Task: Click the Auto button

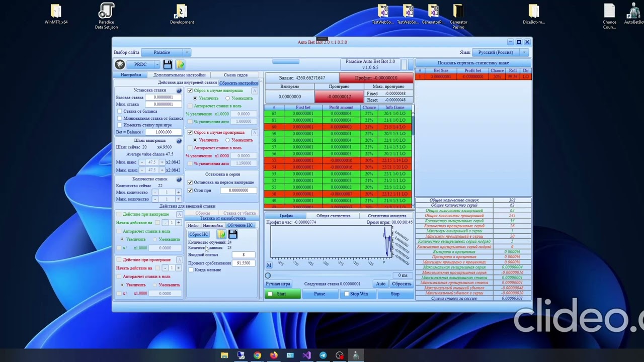Action: click(x=381, y=284)
